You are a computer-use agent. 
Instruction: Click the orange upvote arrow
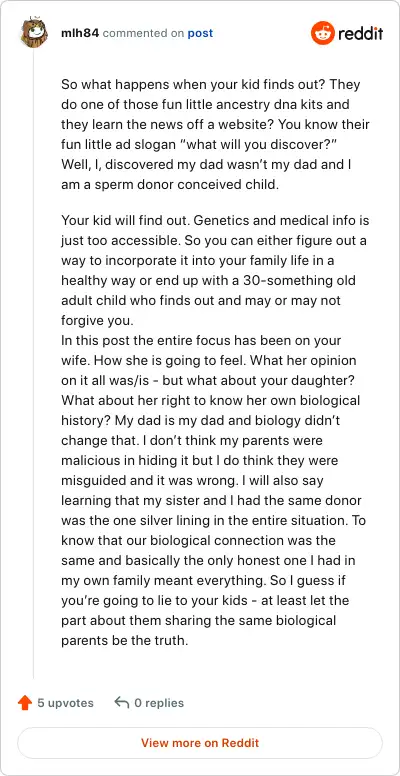pyautogui.click(x=25, y=703)
